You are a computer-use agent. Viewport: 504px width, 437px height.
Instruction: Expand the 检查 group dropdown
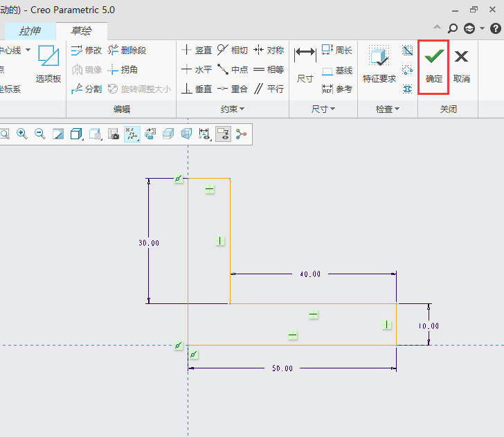388,109
